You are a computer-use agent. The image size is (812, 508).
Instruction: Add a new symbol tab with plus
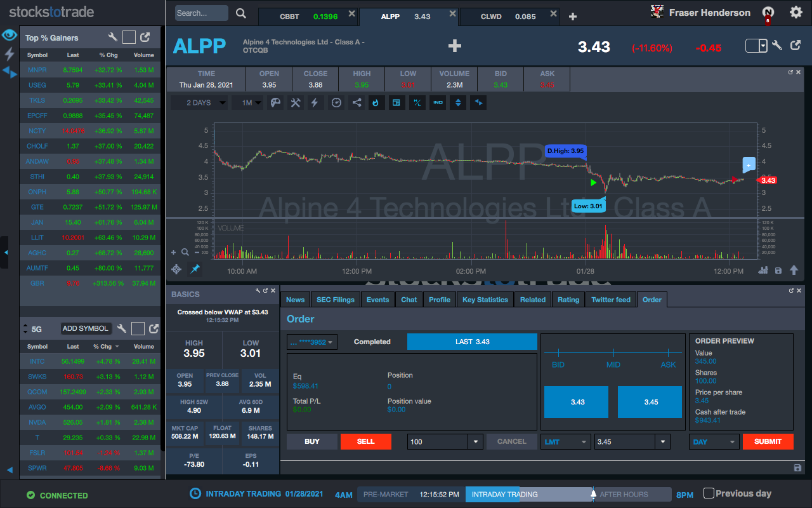click(x=573, y=17)
